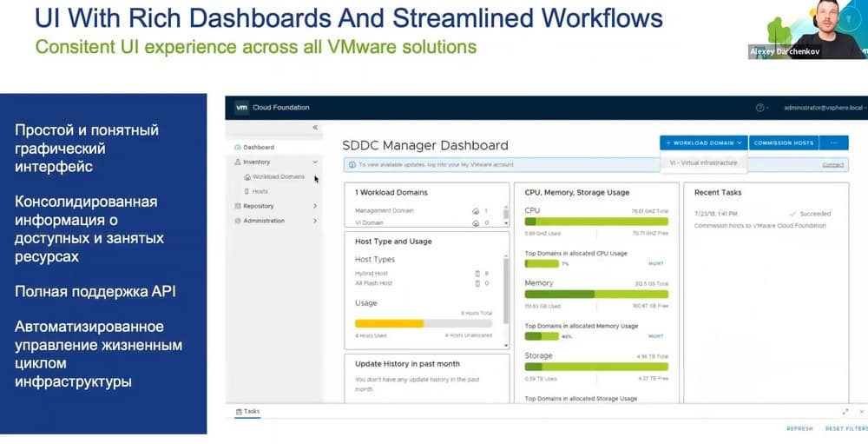This screenshot has height=444, width=868.
Task: Click MGMT link under CPU usage
Action: 656,264
